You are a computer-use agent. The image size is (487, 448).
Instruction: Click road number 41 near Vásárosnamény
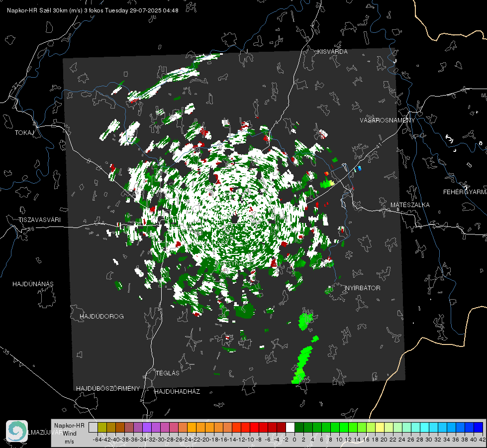pyautogui.click(x=378, y=145)
